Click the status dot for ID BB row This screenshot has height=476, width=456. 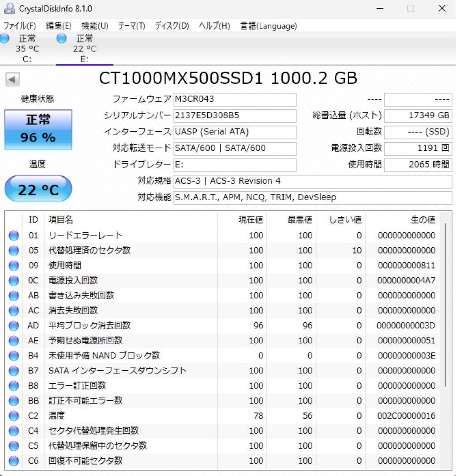click(x=14, y=401)
